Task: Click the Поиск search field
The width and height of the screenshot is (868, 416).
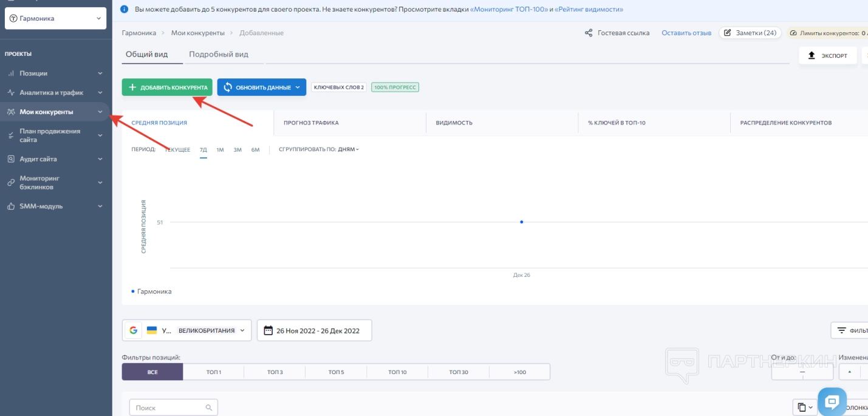Action: pyautogui.click(x=169, y=407)
